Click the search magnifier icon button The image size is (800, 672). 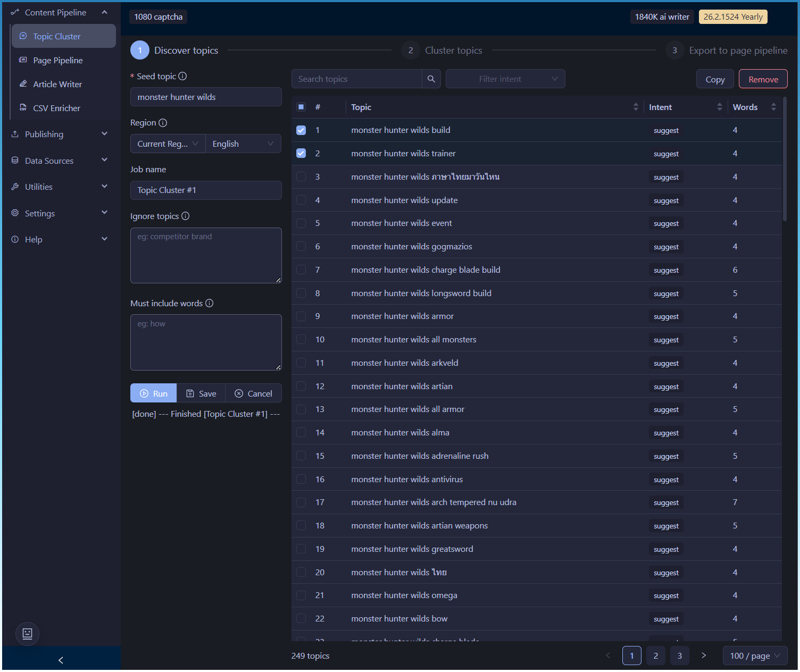pyautogui.click(x=431, y=79)
